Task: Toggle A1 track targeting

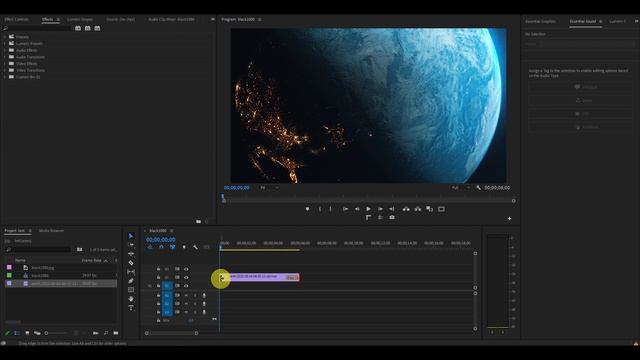Action: click(167, 295)
